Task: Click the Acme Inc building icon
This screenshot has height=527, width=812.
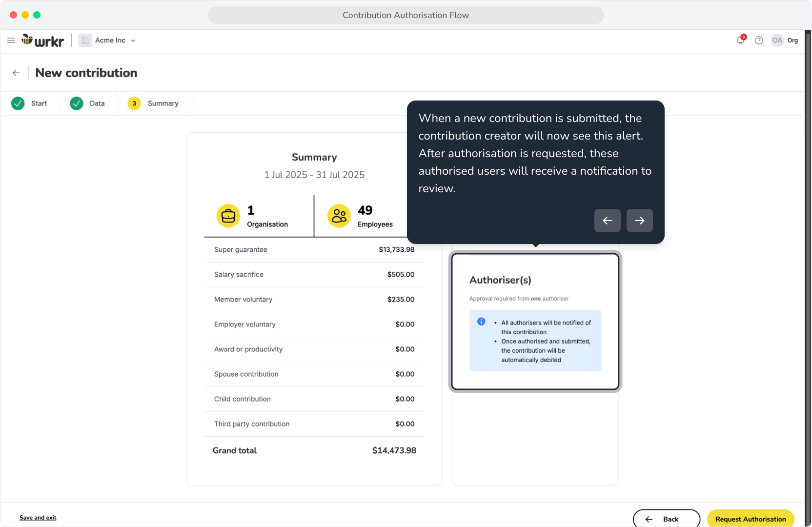Action: pyautogui.click(x=85, y=41)
